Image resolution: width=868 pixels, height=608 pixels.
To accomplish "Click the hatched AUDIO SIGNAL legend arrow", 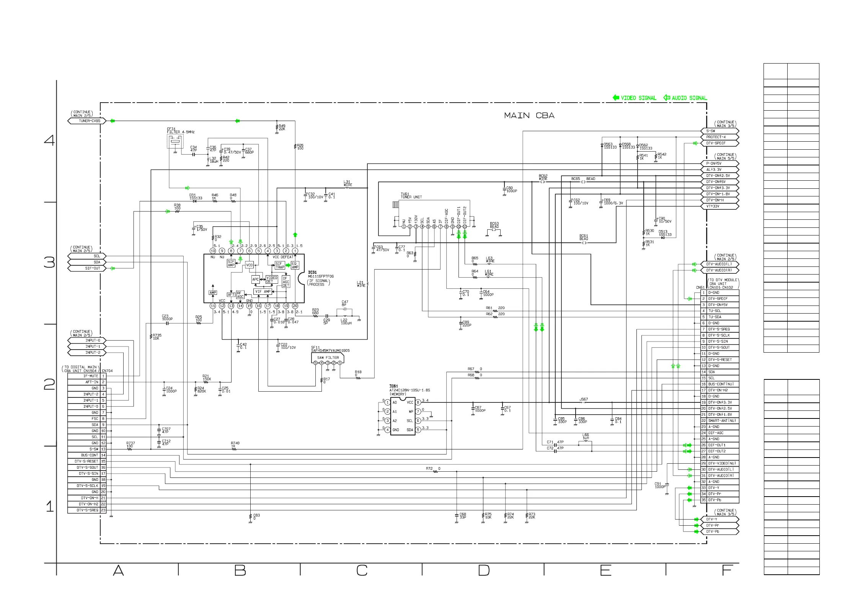I will (x=666, y=98).
